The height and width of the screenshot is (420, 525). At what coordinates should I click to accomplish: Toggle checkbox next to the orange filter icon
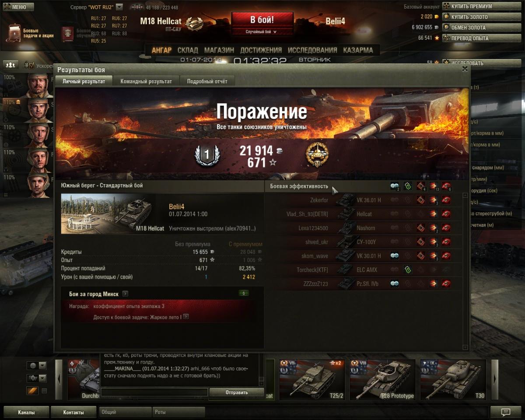44,391
